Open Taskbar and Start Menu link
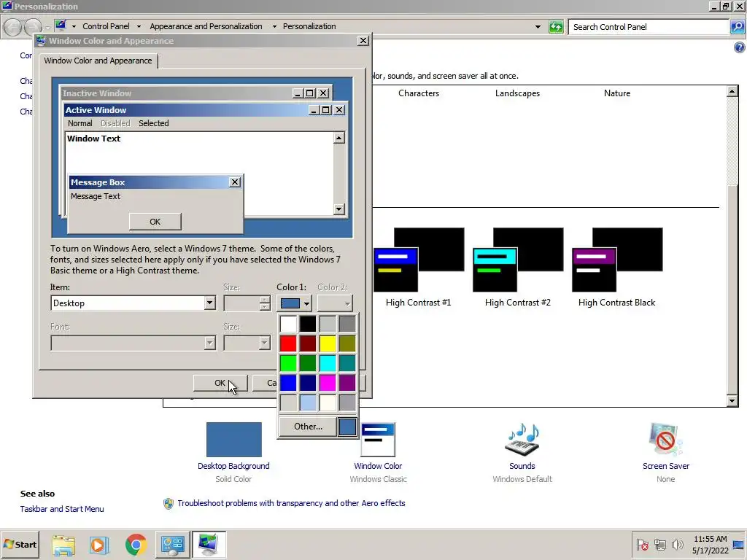Image resolution: width=747 pixels, height=560 pixels. tap(62, 509)
